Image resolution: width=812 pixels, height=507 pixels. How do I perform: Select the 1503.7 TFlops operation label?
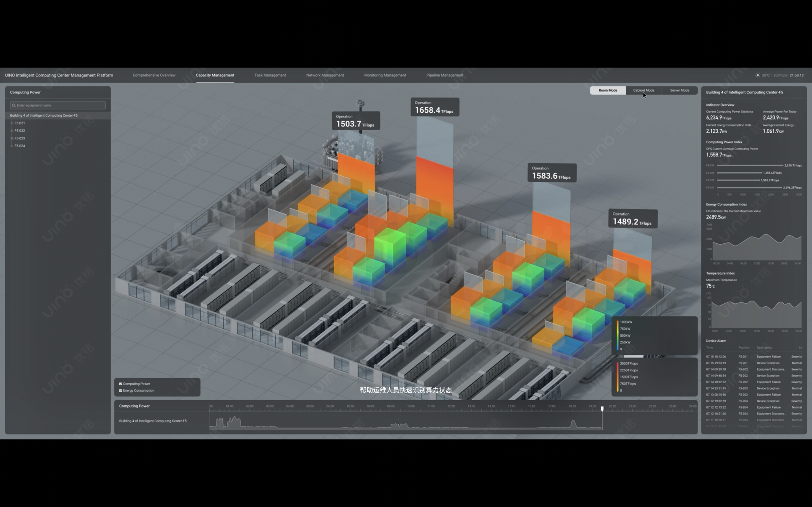pyautogui.click(x=356, y=121)
